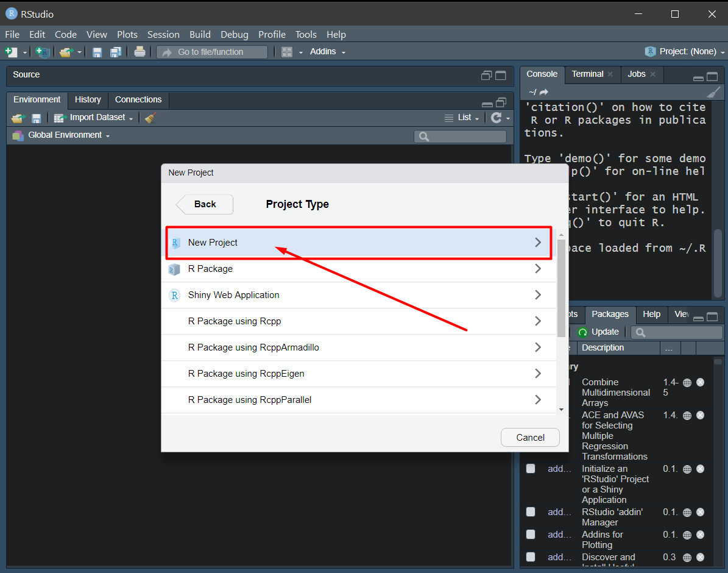Switch to the Connections tab

[x=138, y=99]
